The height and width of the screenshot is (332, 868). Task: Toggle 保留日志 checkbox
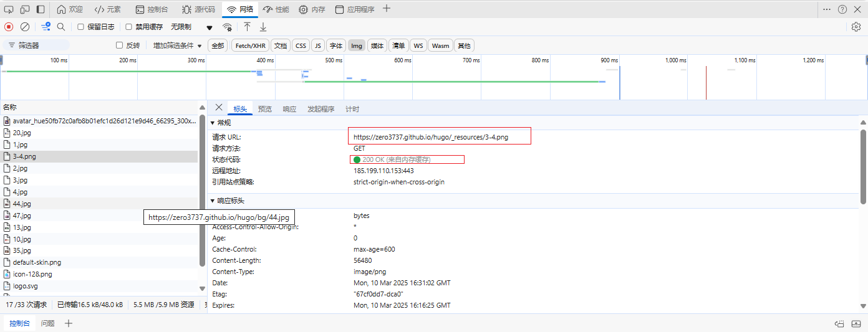click(81, 27)
